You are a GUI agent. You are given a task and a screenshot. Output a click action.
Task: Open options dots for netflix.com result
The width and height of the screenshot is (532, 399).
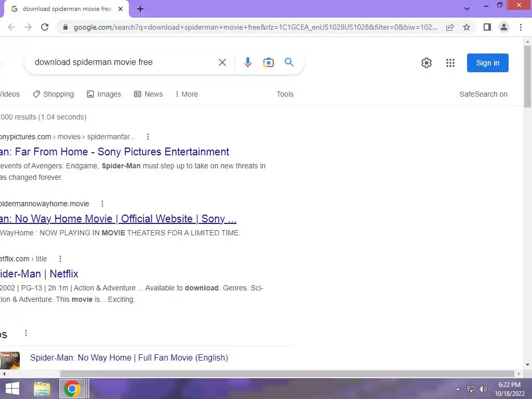(60, 259)
